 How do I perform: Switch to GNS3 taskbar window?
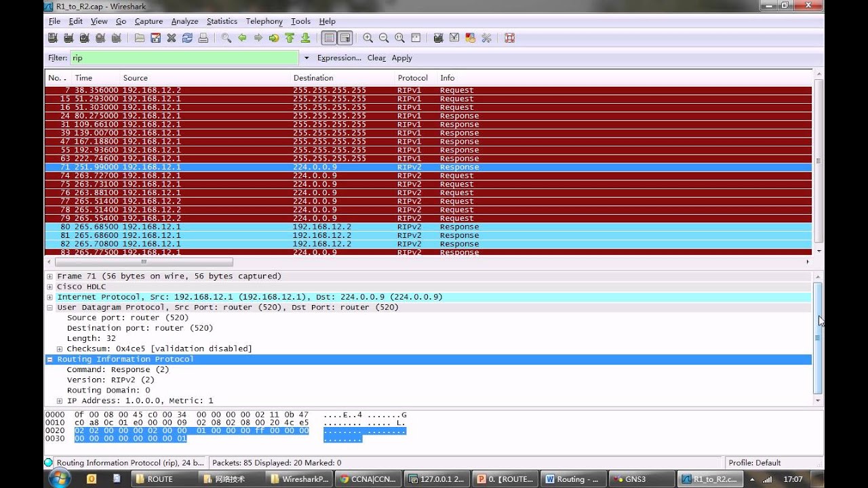639,479
